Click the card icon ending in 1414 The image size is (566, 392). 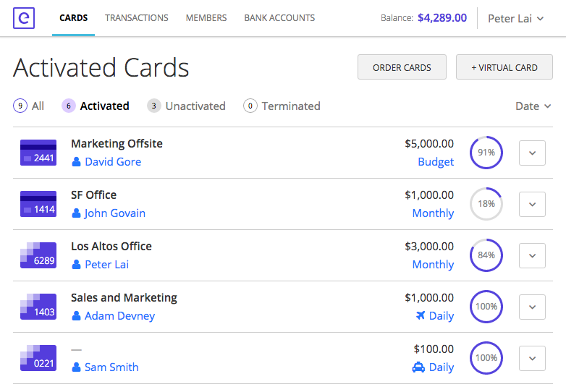coord(38,204)
